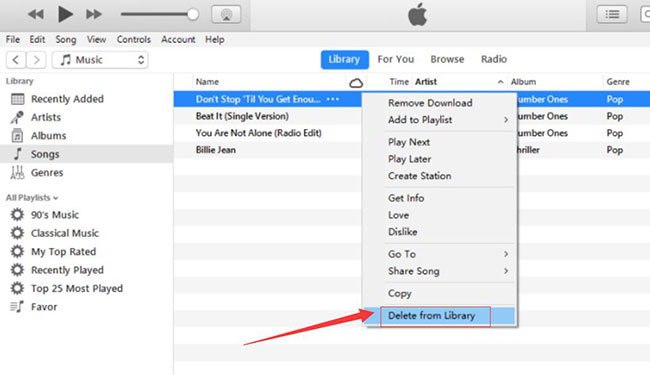Open the Up Next list view button

(612, 15)
